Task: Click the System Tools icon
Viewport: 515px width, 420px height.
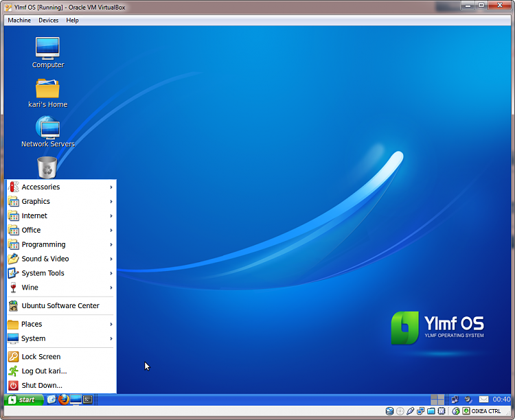Action: pos(13,273)
